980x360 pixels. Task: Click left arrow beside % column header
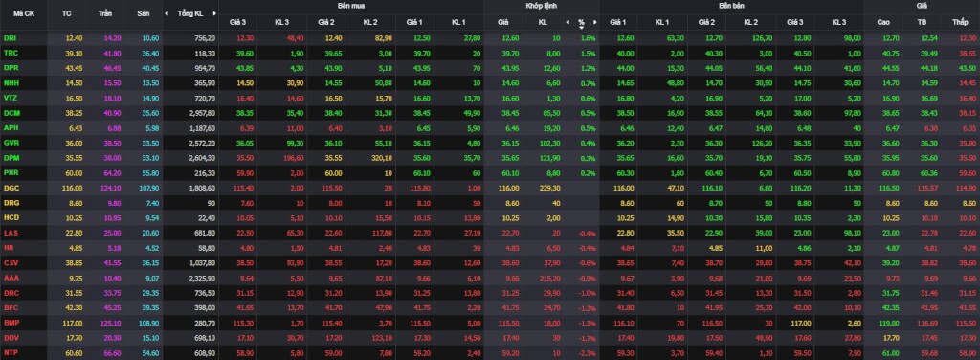click(x=568, y=23)
